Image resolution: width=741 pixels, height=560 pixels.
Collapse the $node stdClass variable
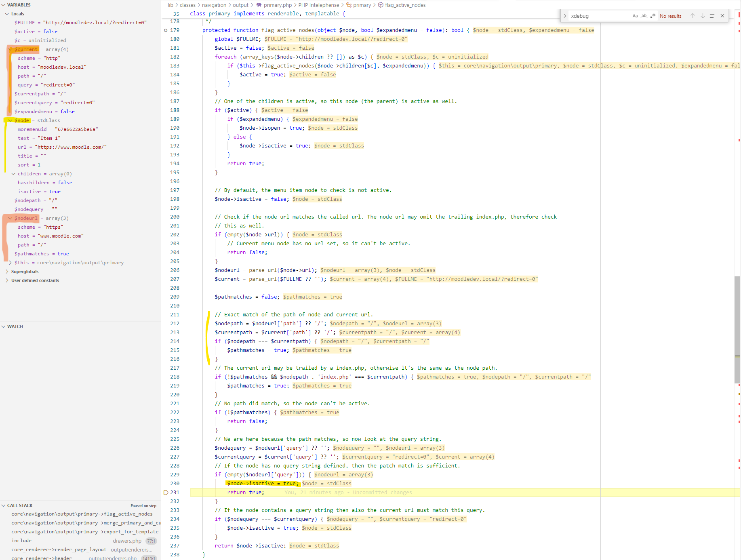[x=10, y=120]
